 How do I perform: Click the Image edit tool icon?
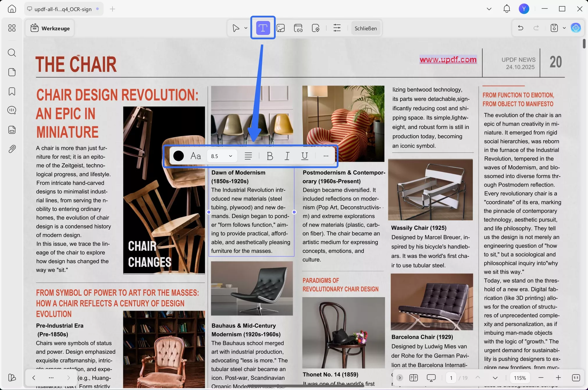click(x=281, y=28)
